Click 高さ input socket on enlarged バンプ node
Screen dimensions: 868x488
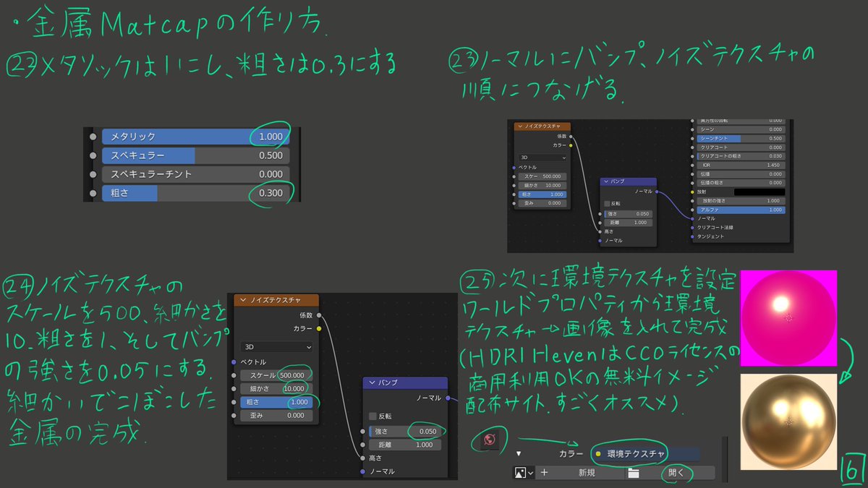pyautogui.click(x=362, y=458)
